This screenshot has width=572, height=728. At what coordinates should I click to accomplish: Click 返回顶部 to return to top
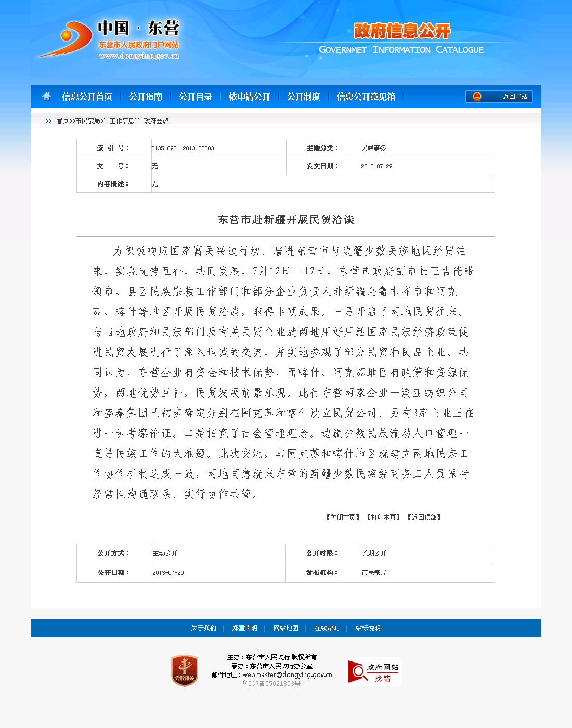click(x=424, y=518)
